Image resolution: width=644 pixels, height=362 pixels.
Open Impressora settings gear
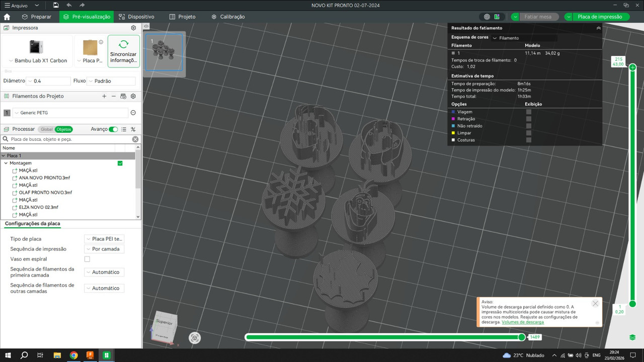click(x=133, y=28)
